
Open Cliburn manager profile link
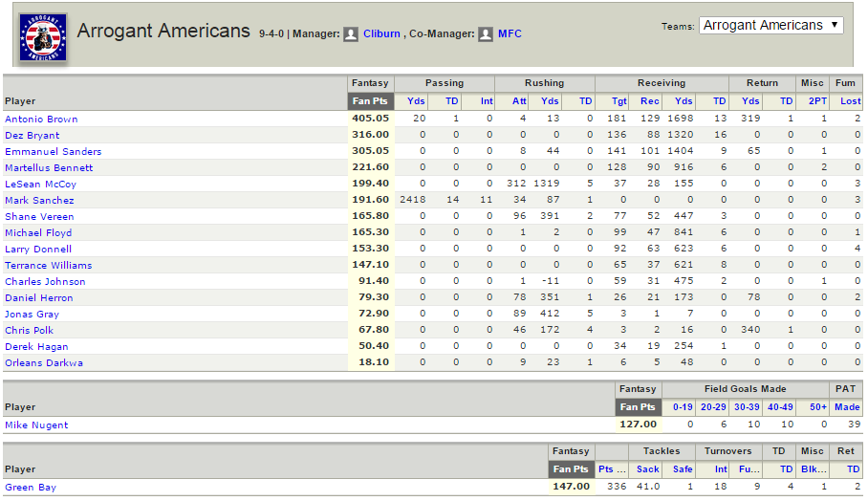point(381,33)
